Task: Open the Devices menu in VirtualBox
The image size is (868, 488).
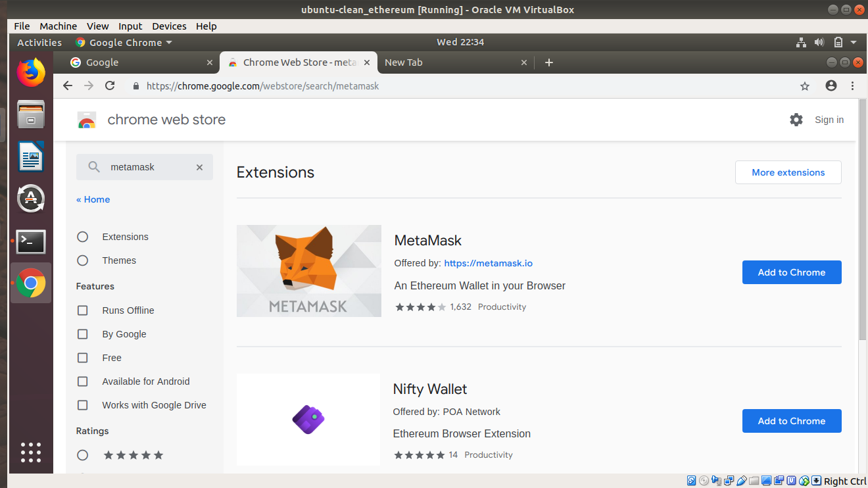Action: pyautogui.click(x=169, y=26)
